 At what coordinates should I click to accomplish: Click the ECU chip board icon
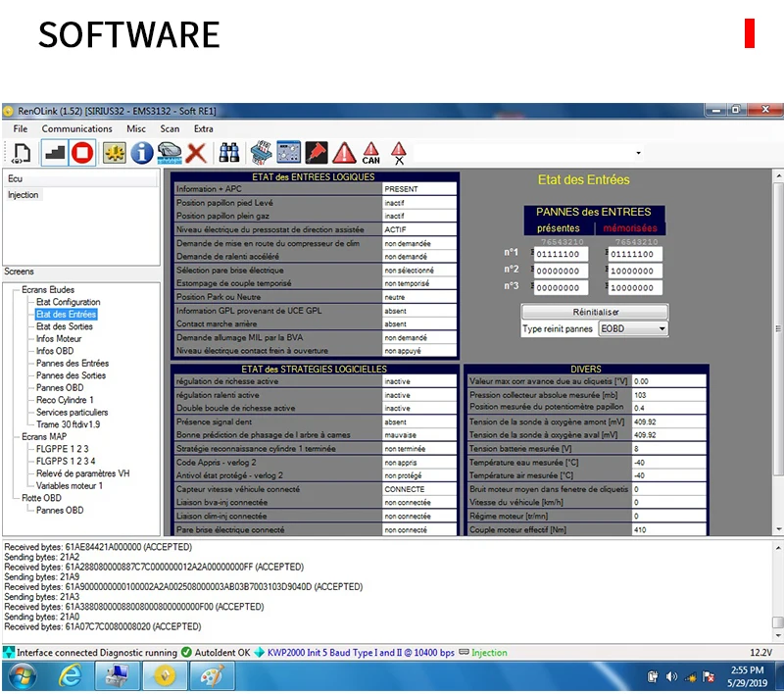[261, 153]
